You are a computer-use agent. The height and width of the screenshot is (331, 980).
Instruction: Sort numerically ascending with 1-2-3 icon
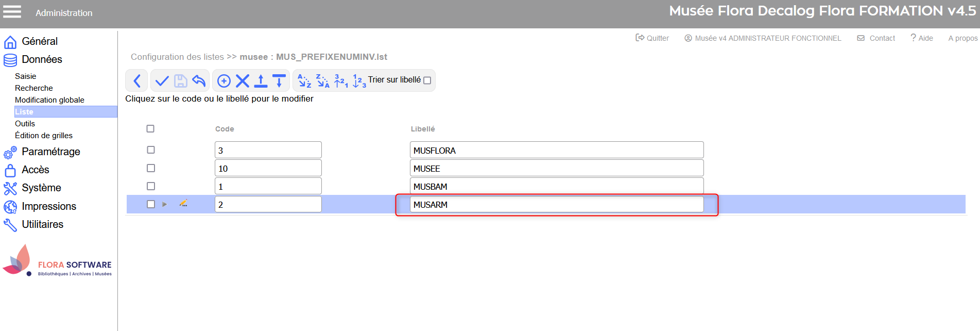tap(359, 81)
